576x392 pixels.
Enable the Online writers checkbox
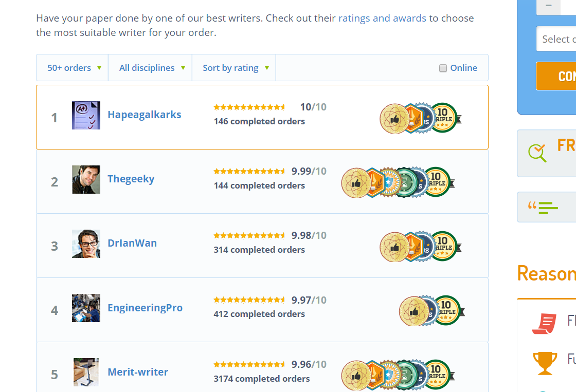tap(443, 68)
